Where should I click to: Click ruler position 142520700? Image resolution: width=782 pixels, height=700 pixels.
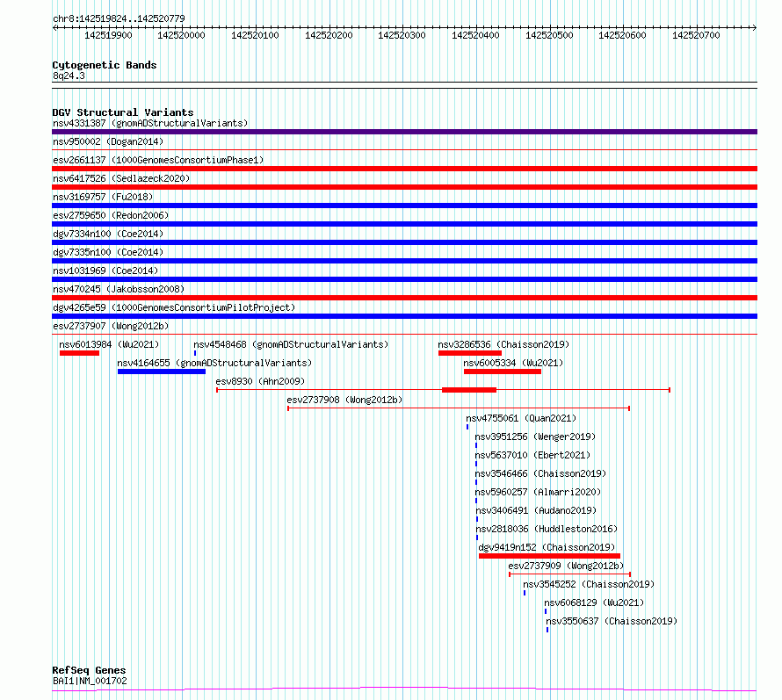click(x=696, y=35)
